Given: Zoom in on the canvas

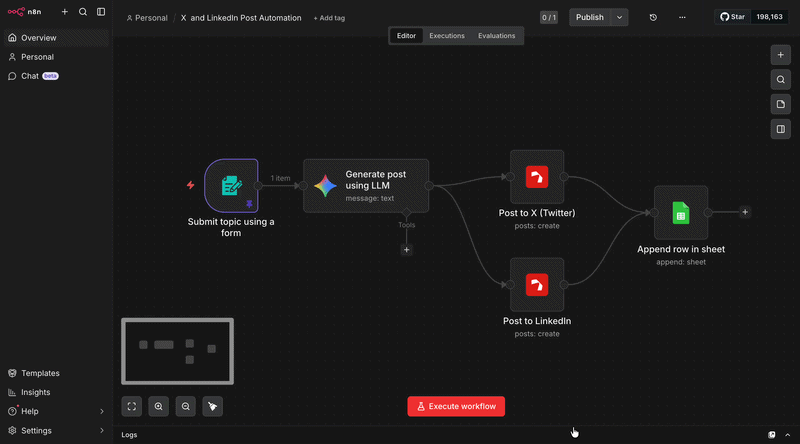Looking at the screenshot, I should click(x=159, y=407).
